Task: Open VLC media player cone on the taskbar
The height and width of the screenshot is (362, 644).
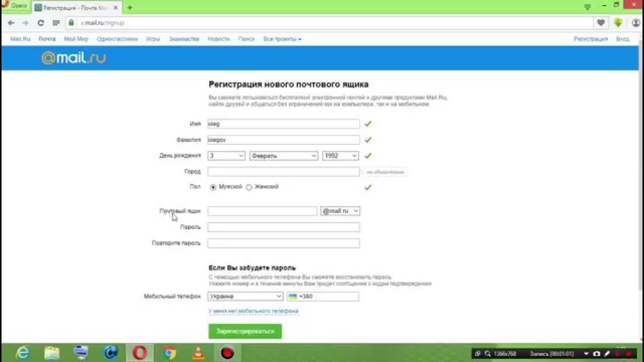Action: pyautogui.click(x=199, y=353)
